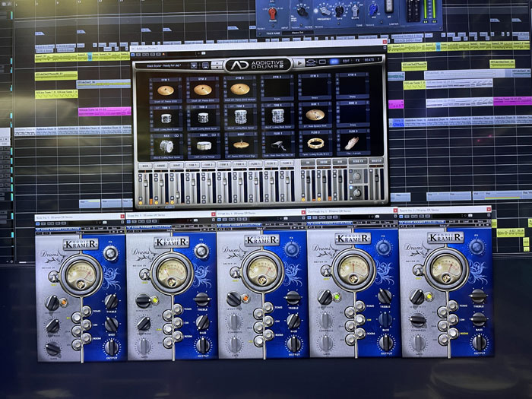The width and height of the screenshot is (532, 399).
Task: Select the TOM 2 drum slot
Action: pos(203,118)
